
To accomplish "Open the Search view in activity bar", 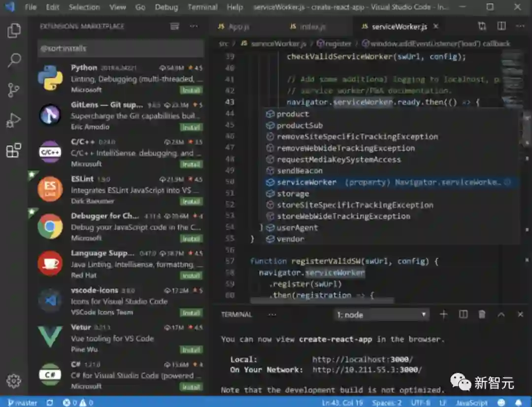I will click(x=14, y=61).
